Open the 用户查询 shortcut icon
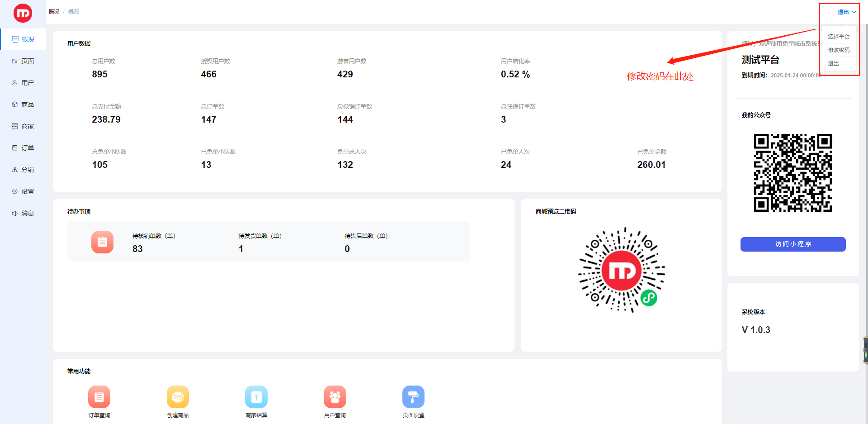This screenshot has height=424, width=868. (335, 397)
